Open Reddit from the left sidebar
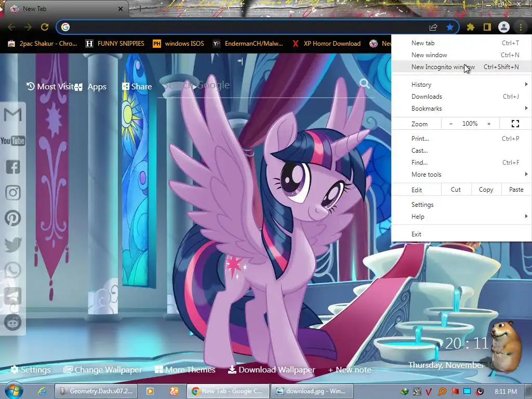Viewport: 532px width, 399px height. click(x=13, y=322)
